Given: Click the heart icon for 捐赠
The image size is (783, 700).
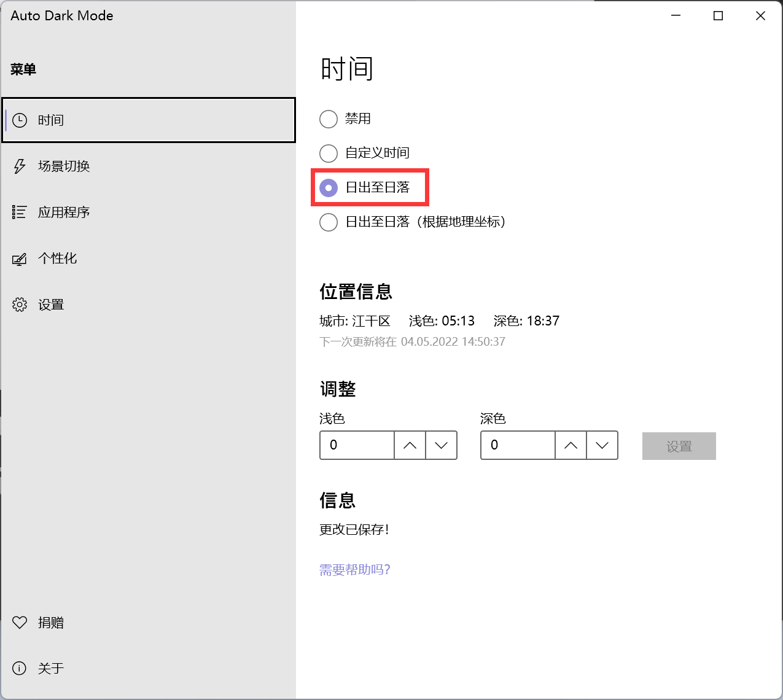Looking at the screenshot, I should point(20,623).
